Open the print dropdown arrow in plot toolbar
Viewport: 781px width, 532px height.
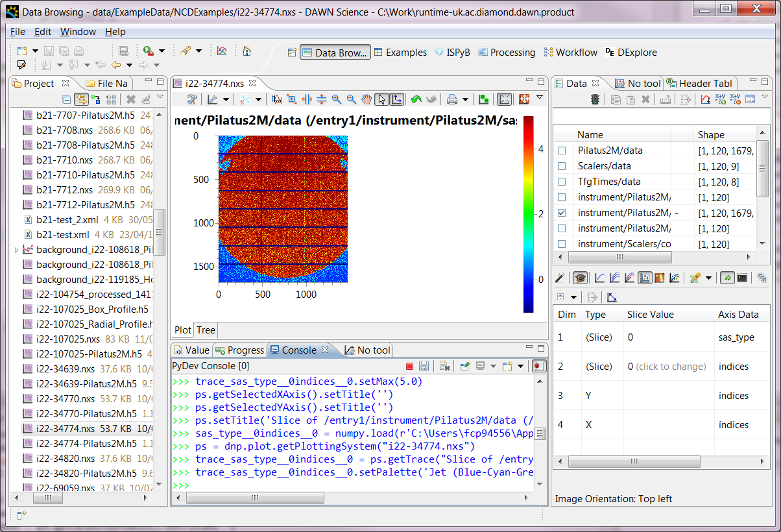click(465, 99)
